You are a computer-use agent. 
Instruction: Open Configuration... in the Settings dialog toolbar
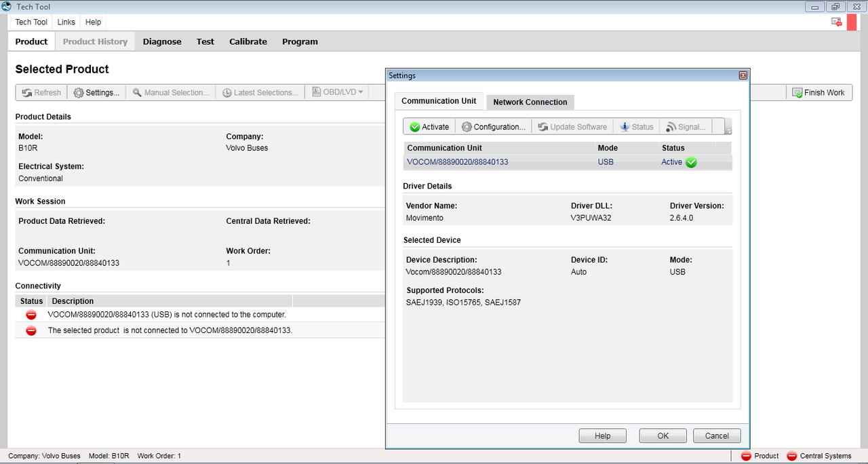point(493,127)
